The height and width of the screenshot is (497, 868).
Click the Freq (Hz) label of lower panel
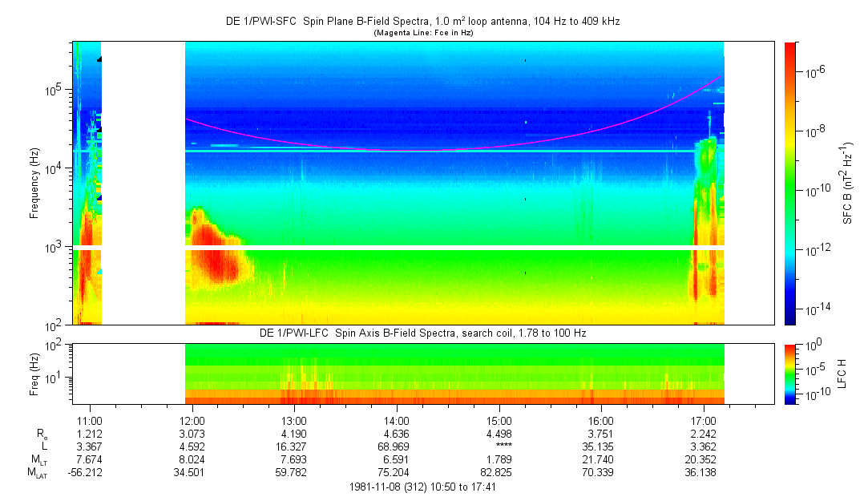coord(34,374)
